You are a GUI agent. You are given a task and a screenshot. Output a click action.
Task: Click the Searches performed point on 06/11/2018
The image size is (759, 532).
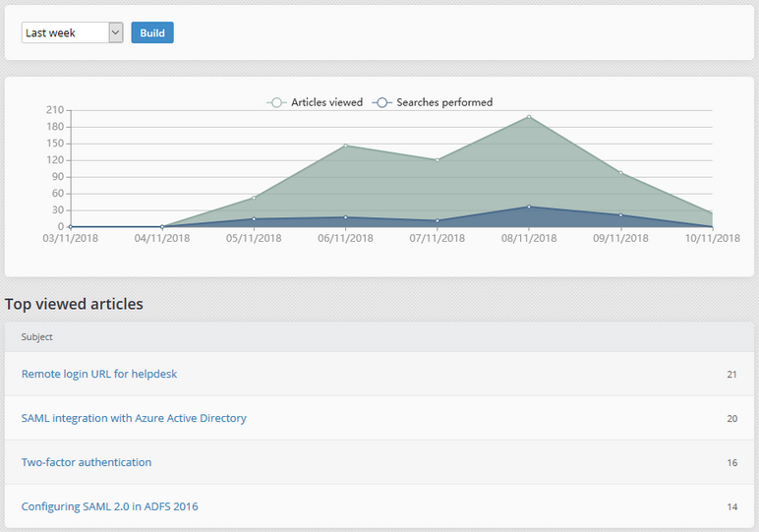click(346, 217)
